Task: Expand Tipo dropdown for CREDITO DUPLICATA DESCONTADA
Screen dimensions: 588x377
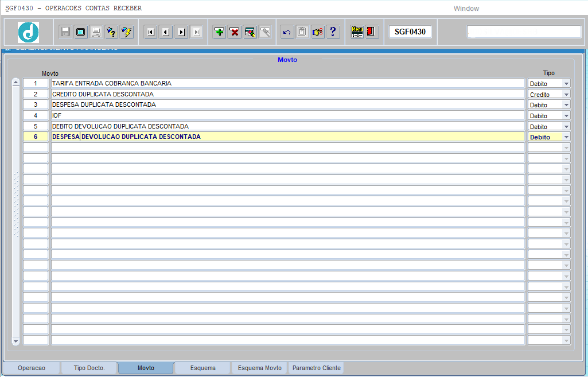Action: coord(566,95)
